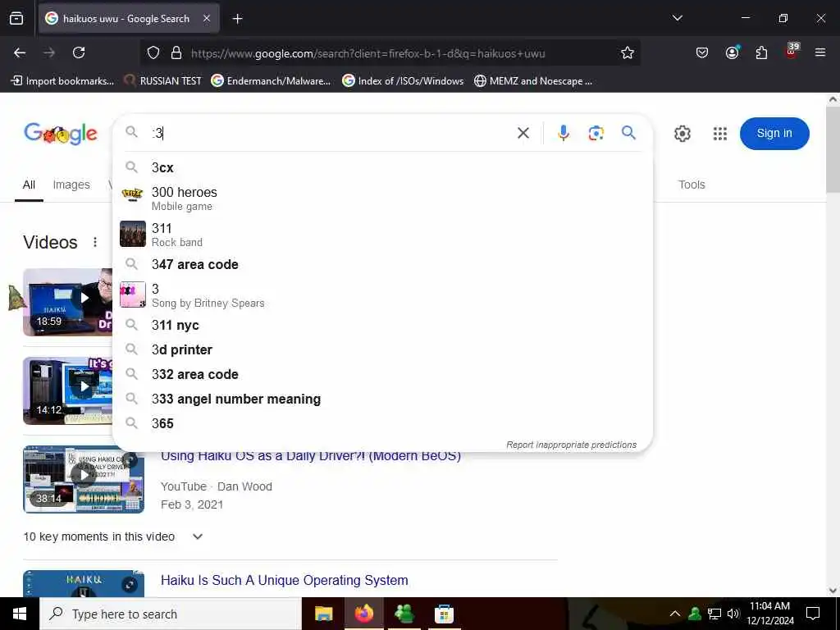Open the tracking protection shield icon
The height and width of the screenshot is (630, 840).
point(153,53)
